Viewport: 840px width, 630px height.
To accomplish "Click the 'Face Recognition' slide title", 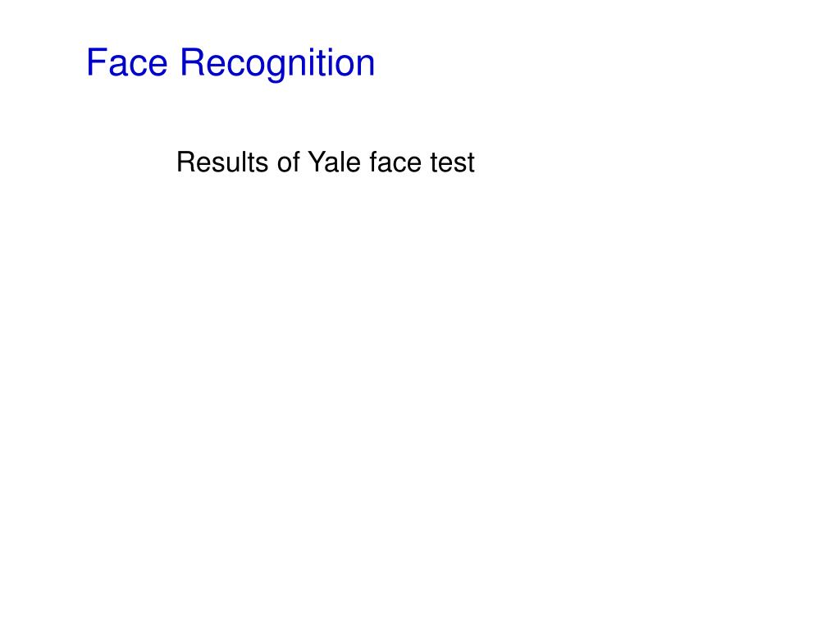I will (231, 64).
